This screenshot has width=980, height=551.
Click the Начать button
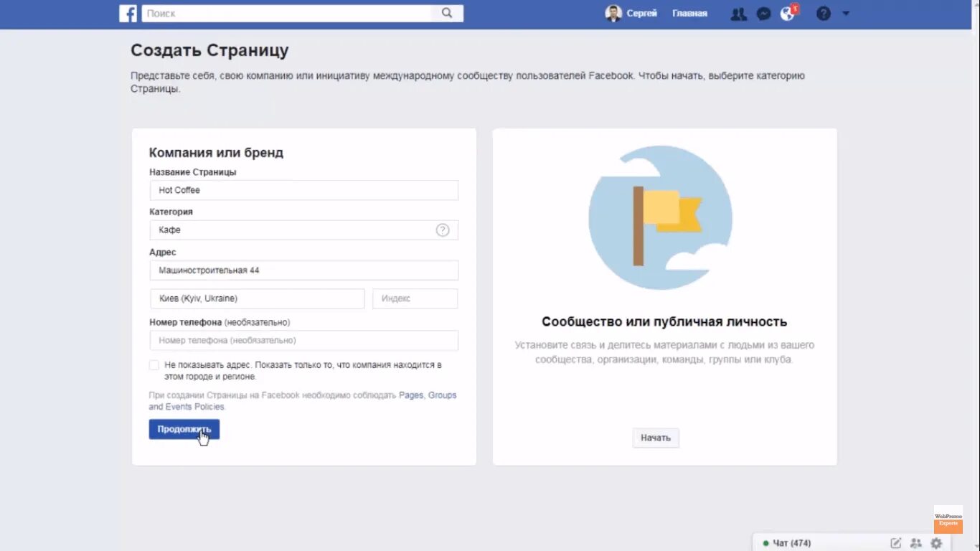pos(656,438)
